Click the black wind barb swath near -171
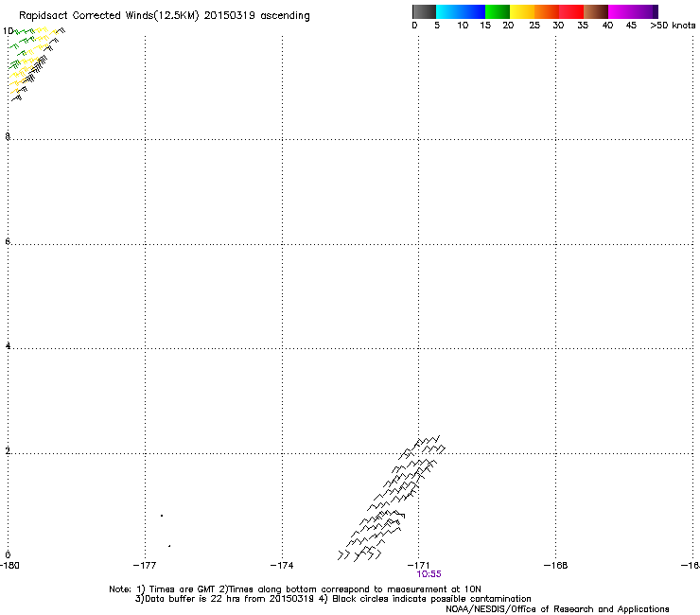The image size is (700, 615). (x=392, y=499)
